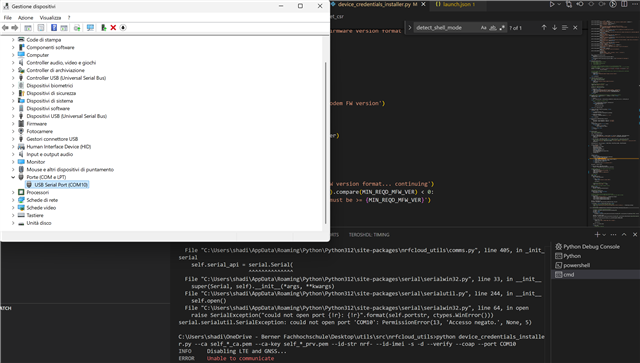This screenshot has height=363, width=640.
Task: Expand the Schede di rete node
Action: [13, 200]
